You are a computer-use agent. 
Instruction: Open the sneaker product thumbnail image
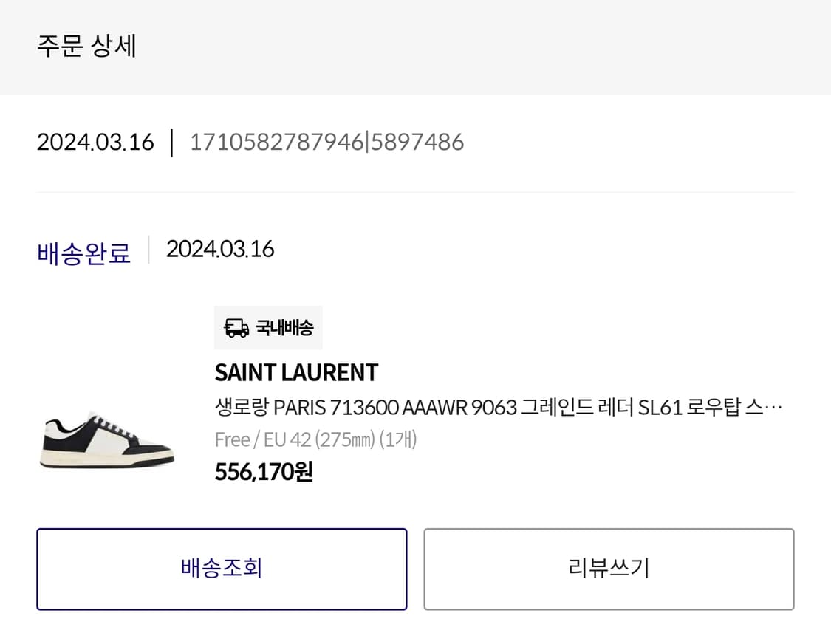106,443
